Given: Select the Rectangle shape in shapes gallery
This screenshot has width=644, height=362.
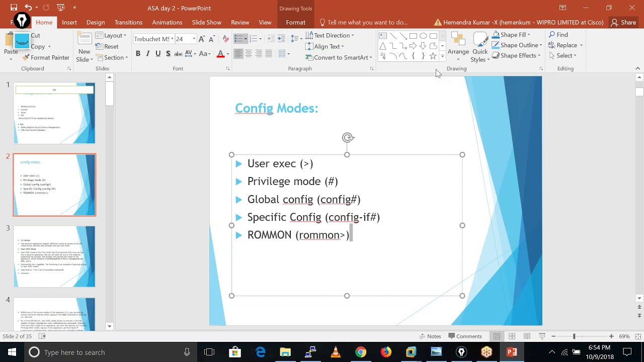Looking at the screenshot, I should 413,36.
